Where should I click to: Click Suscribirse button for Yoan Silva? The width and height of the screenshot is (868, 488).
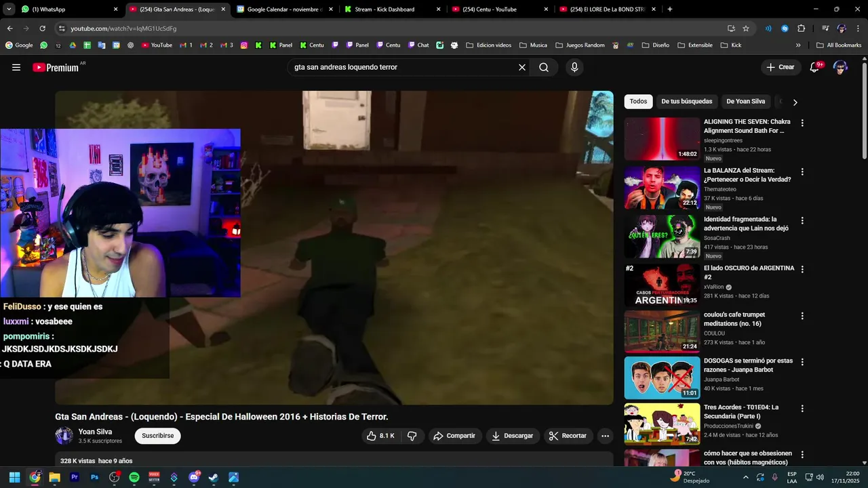[157, 436]
